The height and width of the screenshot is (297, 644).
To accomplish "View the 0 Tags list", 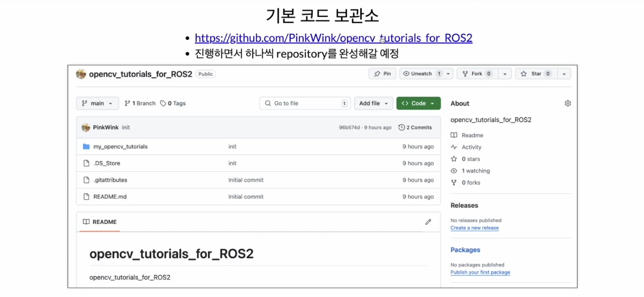I will click(x=173, y=103).
